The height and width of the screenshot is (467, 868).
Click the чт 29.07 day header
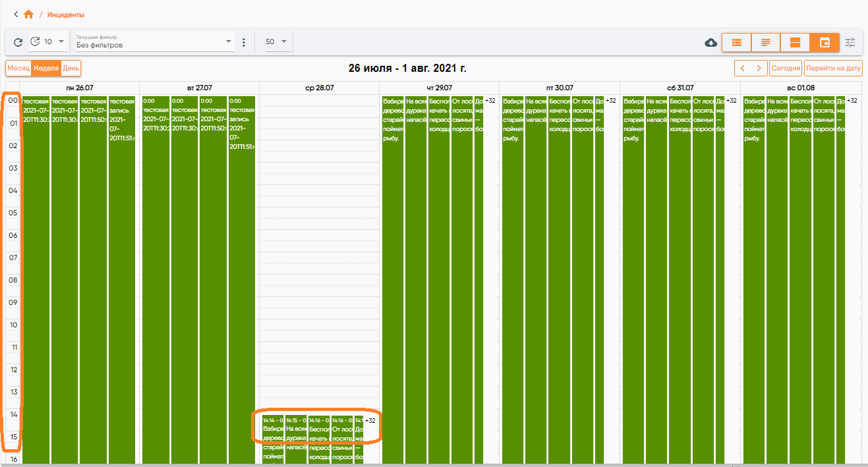click(440, 88)
